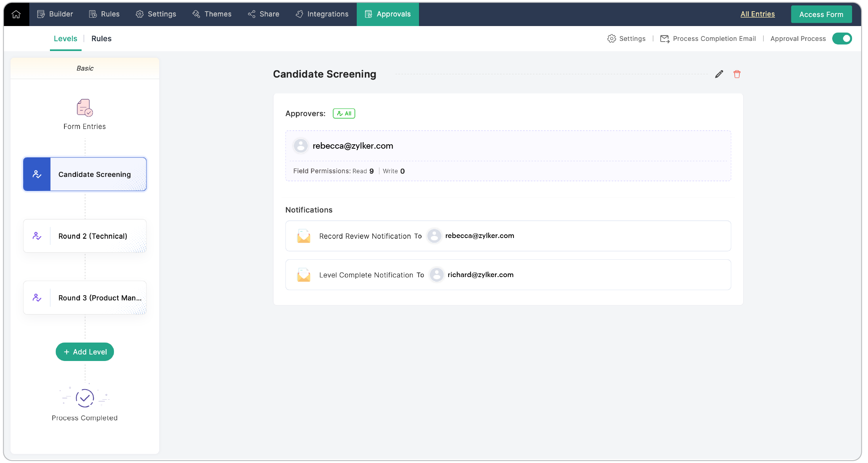This screenshot has width=868, height=463.
Task: Open the All Entries link
Action: pos(757,14)
